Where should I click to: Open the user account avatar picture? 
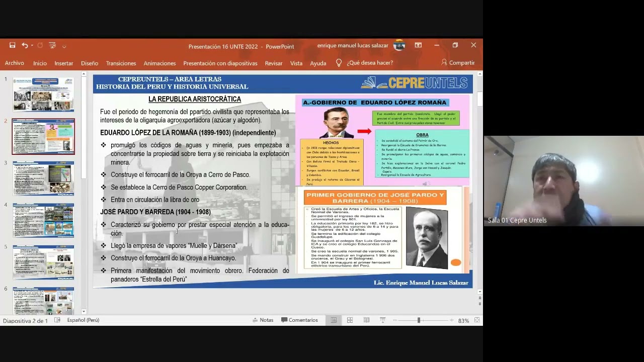(x=399, y=45)
